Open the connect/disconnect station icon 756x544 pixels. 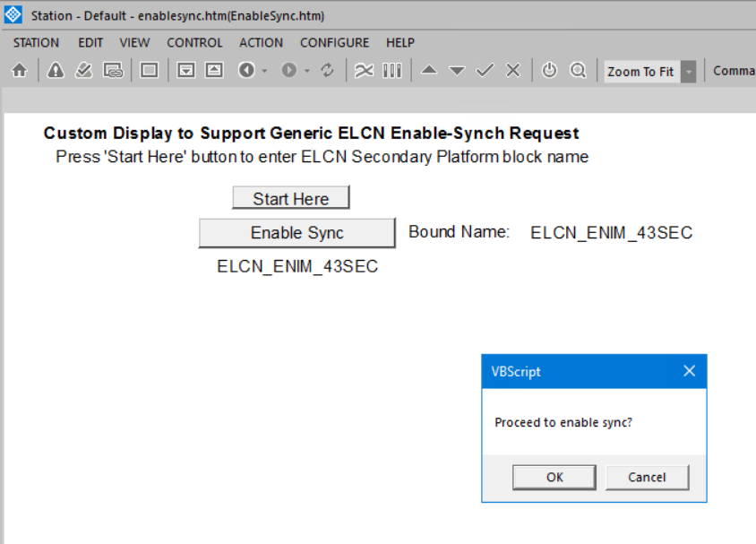tap(549, 70)
